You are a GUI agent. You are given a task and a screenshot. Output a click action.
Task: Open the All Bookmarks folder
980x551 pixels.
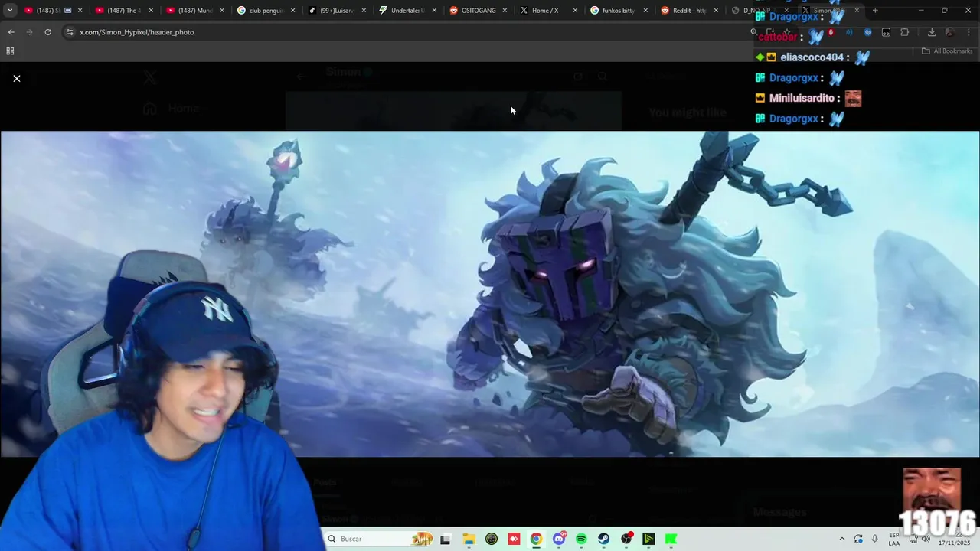947,51
